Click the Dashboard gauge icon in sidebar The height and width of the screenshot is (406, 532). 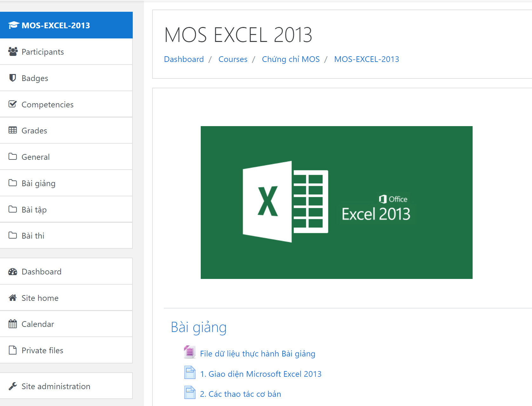(13, 272)
